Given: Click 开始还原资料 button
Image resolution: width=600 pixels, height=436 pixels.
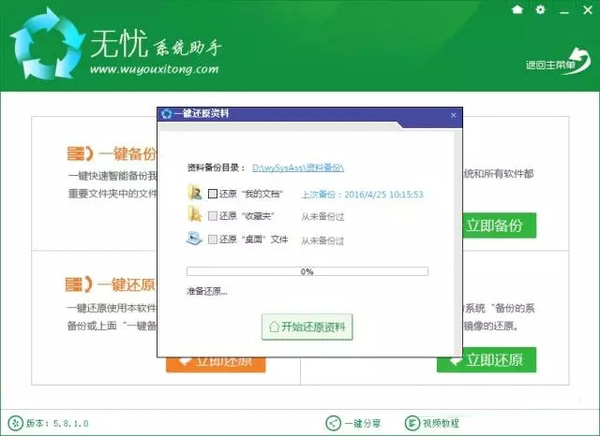Looking at the screenshot, I should coord(307,327).
